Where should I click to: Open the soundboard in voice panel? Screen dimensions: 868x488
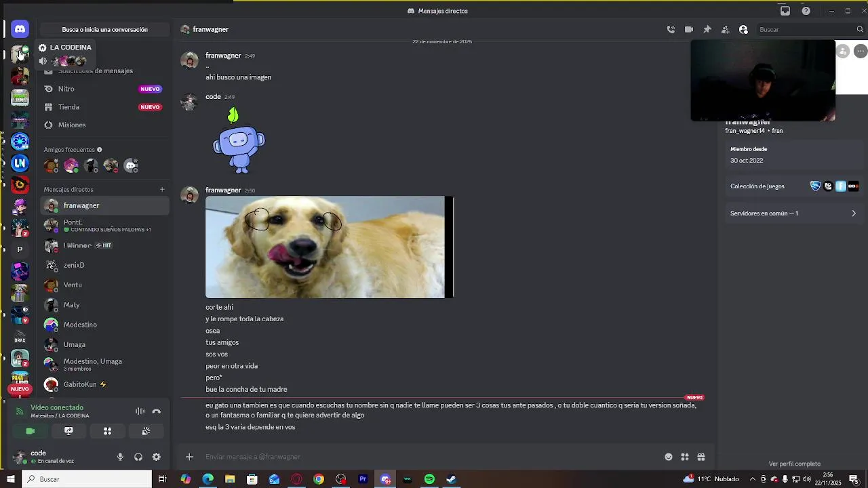coord(146,431)
